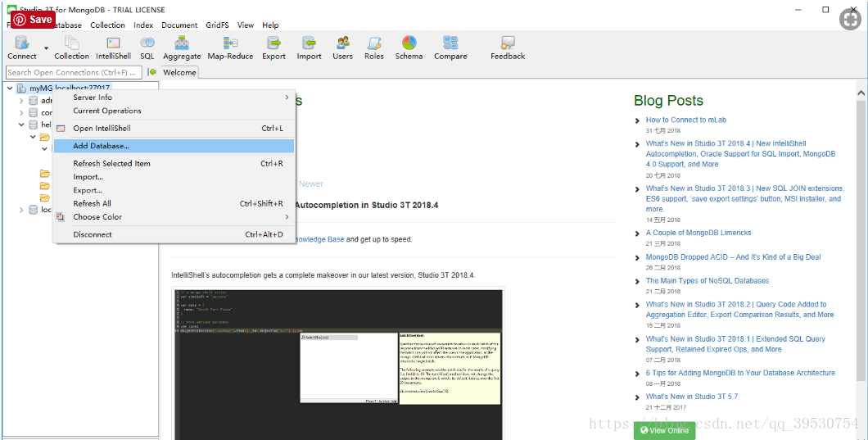Select Current Operations in context menu
868x440 pixels.
pyautogui.click(x=174, y=111)
